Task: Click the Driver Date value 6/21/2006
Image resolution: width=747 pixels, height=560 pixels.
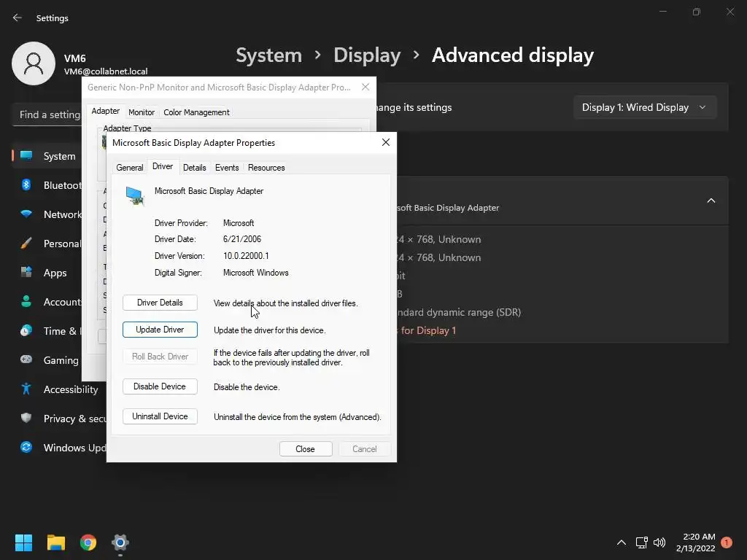Action: point(242,239)
